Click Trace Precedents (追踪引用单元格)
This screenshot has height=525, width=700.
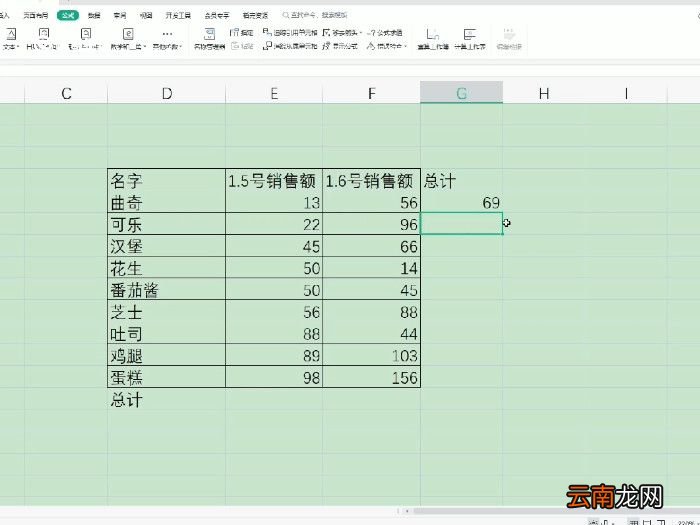coord(290,33)
